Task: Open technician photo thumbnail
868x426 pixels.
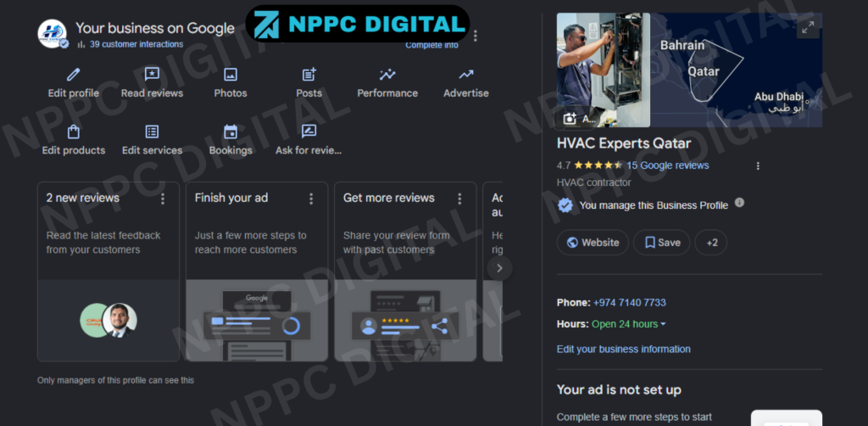Action: 604,70
